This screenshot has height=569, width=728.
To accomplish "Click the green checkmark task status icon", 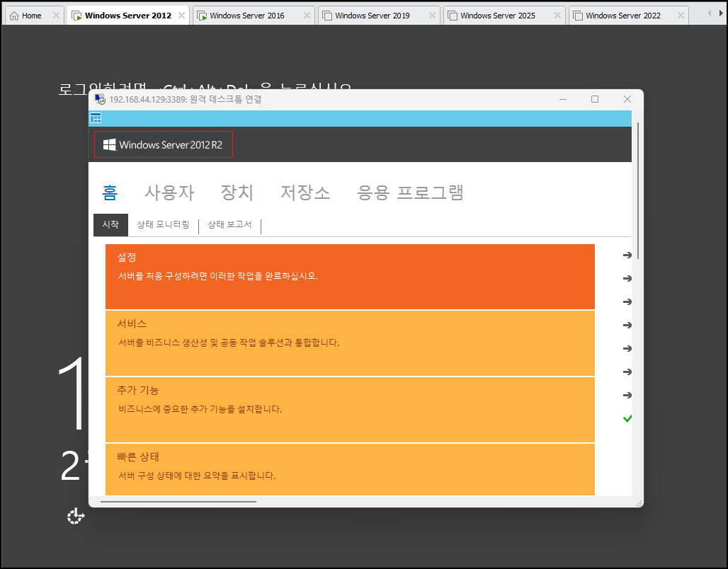I will click(627, 419).
